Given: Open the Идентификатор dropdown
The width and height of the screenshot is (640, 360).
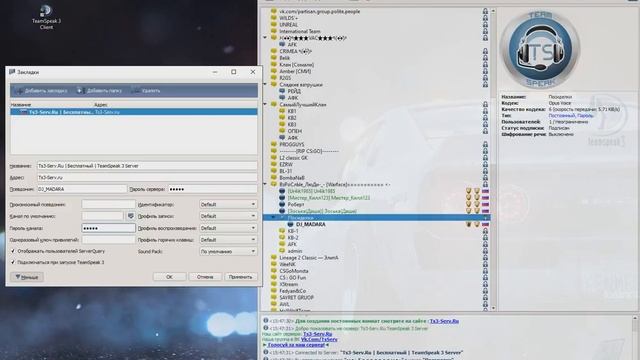Looking at the screenshot, I should pyautogui.click(x=228, y=204).
